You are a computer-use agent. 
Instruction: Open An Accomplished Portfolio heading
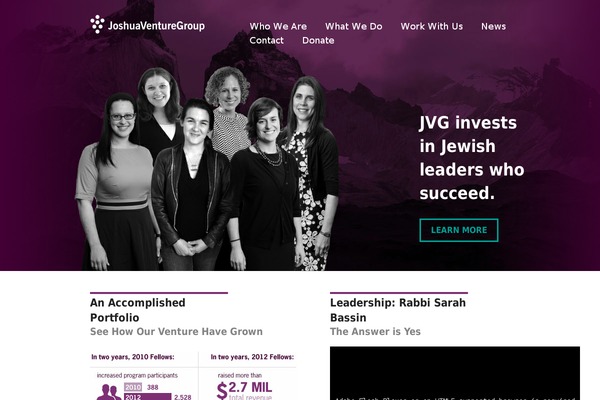pyautogui.click(x=138, y=310)
